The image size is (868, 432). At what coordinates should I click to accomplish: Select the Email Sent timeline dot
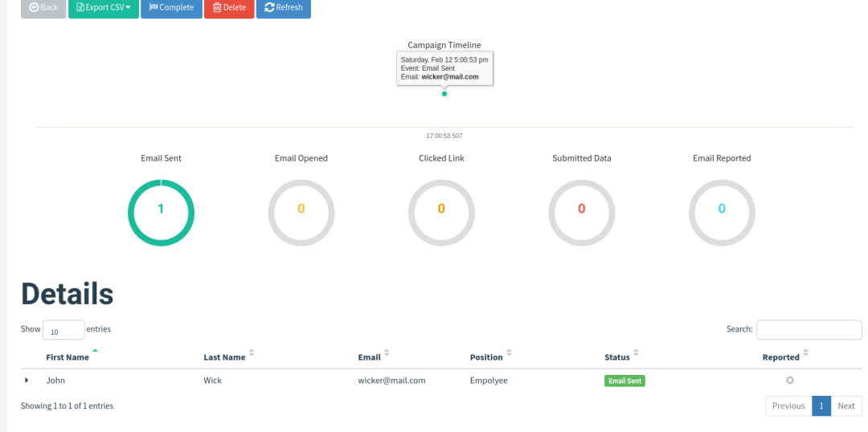pos(444,93)
